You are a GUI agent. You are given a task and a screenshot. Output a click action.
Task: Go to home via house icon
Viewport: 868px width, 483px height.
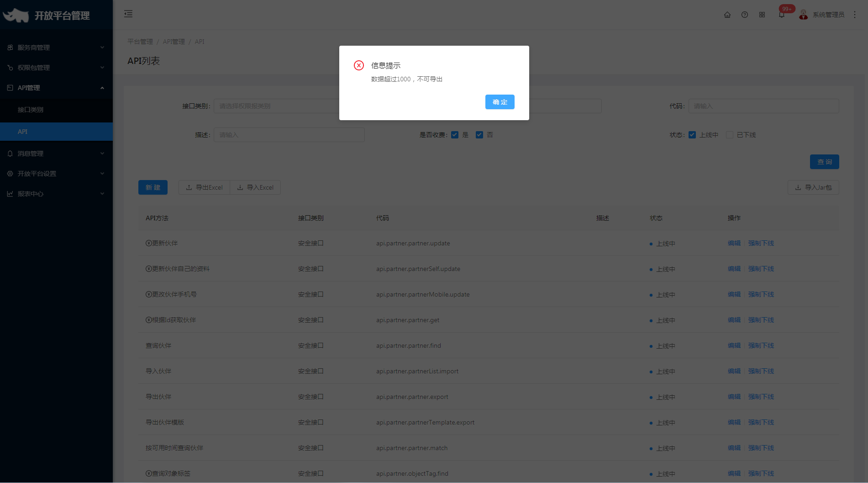click(x=727, y=15)
